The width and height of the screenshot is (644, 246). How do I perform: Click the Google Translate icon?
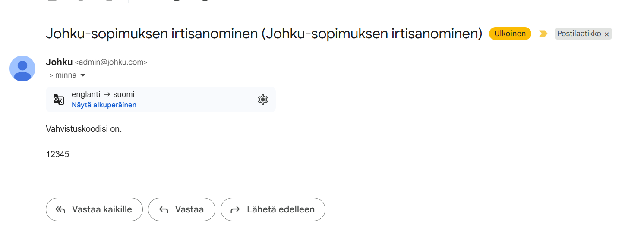(x=59, y=100)
